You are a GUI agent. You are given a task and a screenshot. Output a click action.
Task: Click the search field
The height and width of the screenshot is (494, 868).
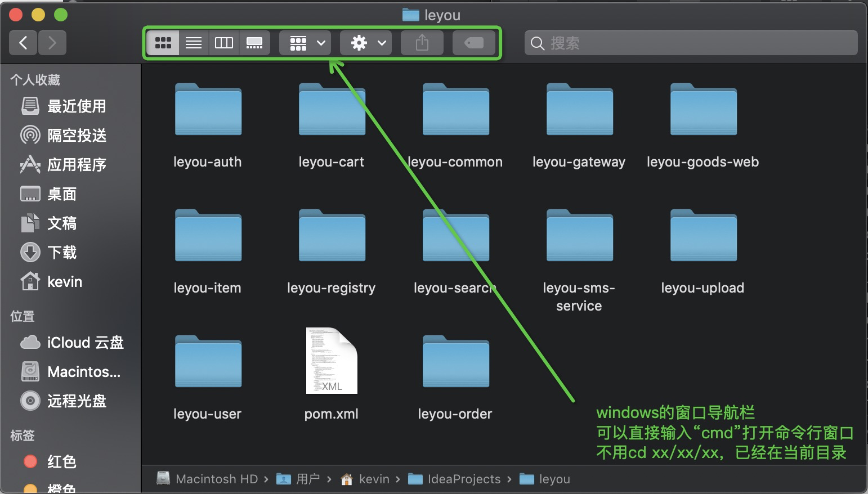pos(691,43)
